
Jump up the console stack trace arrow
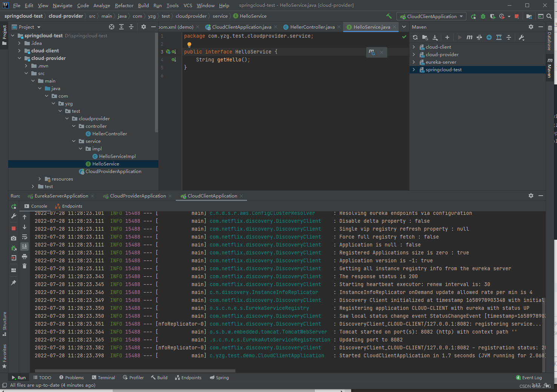click(25, 217)
